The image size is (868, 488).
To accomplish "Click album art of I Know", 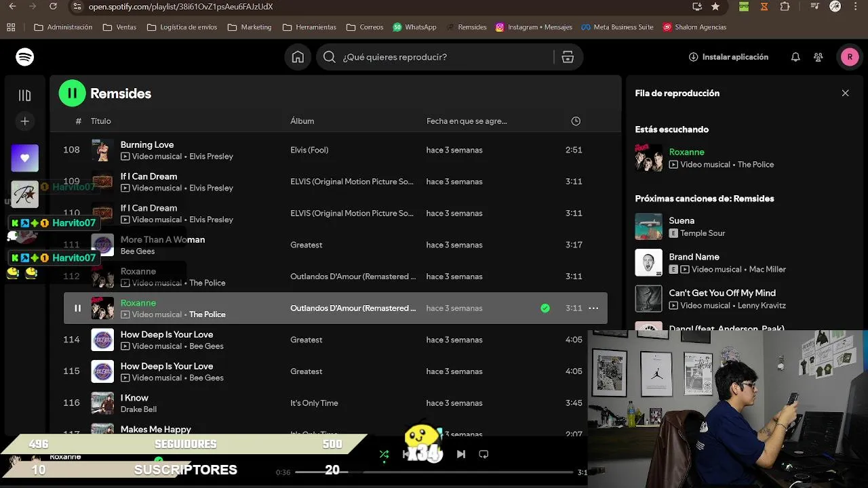I will point(102,403).
